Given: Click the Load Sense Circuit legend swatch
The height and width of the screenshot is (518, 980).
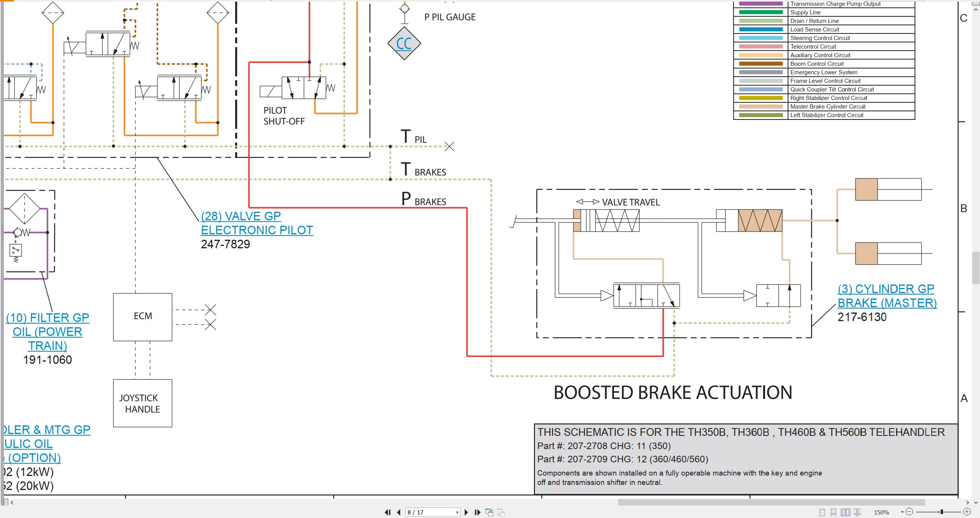Looking at the screenshot, I should tap(761, 30).
